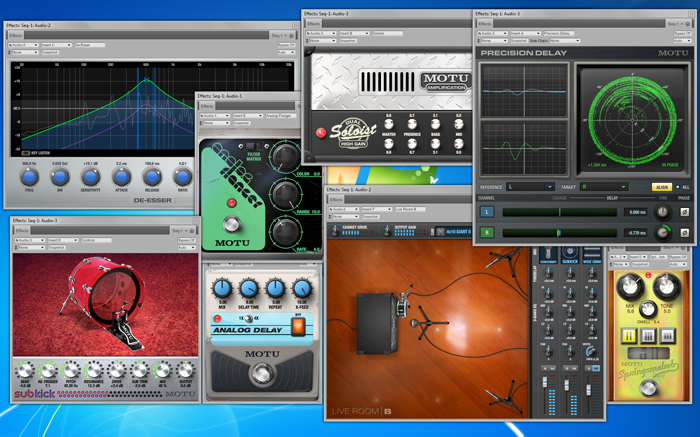The width and height of the screenshot is (700, 437).
Task: Click the De-Esser FREQ knob
Action: click(29, 177)
